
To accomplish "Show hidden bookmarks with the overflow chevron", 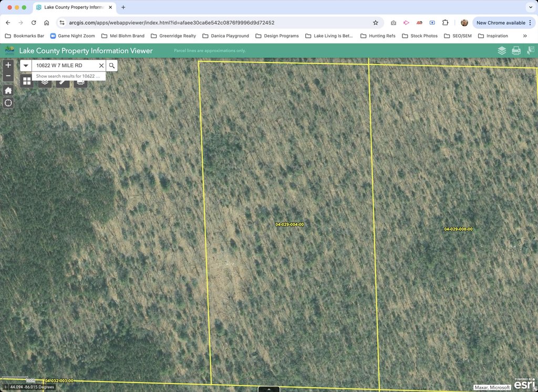I will [x=524, y=36].
